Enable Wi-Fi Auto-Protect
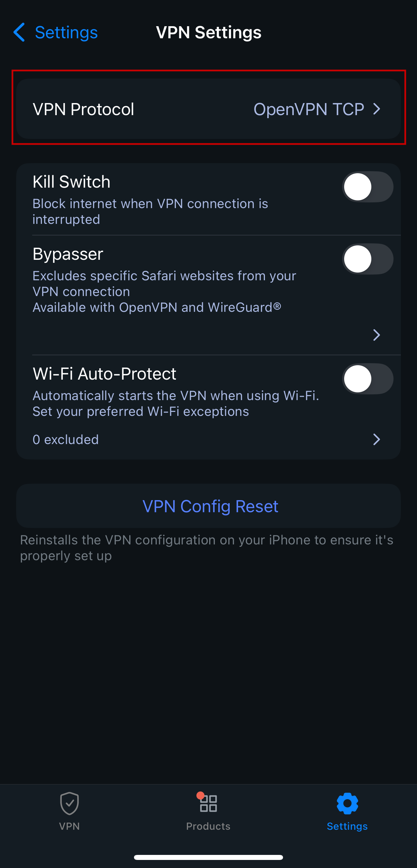This screenshot has width=417, height=868. click(367, 378)
